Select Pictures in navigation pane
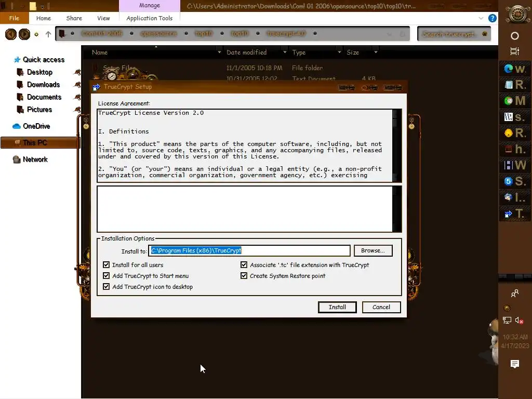 [39, 110]
